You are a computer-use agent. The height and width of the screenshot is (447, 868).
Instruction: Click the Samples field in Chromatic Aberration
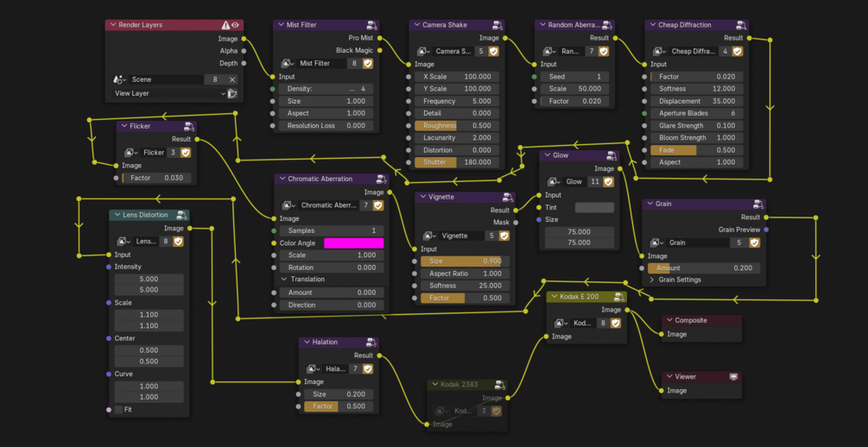[x=332, y=230]
